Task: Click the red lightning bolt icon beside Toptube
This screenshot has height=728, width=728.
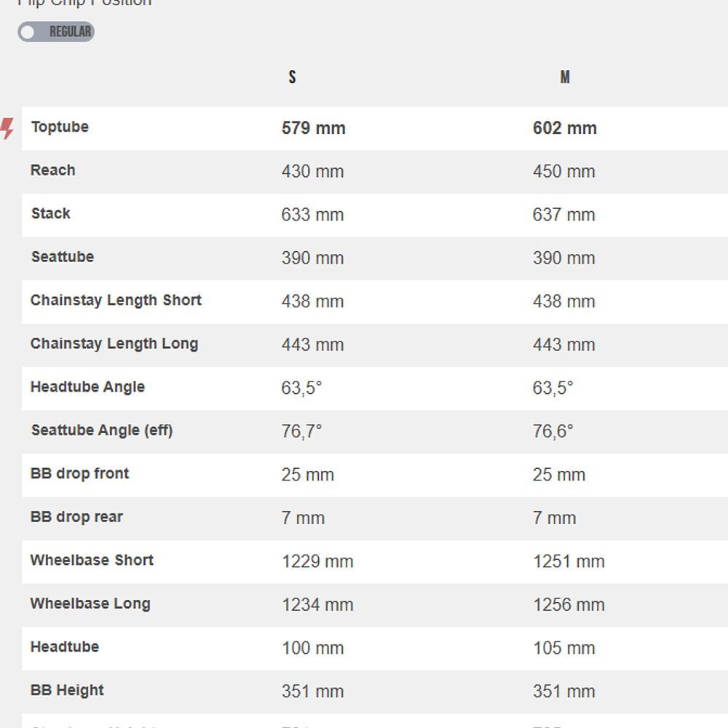Action: 7,128
